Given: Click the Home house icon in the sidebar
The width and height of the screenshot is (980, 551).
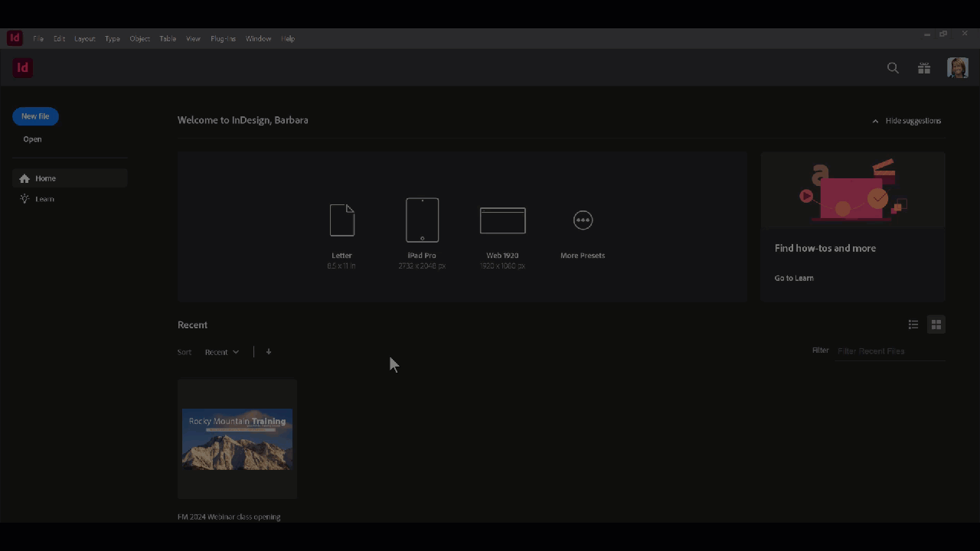Looking at the screenshot, I should tap(24, 178).
